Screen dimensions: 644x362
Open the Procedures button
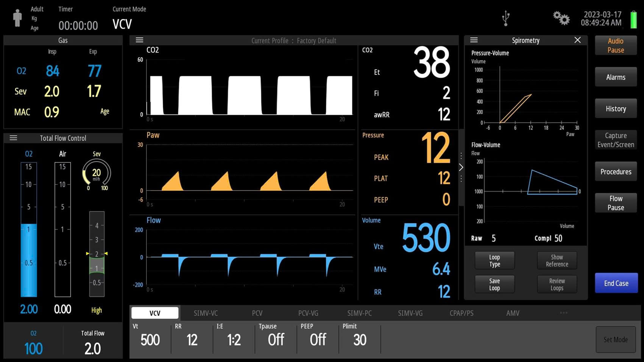[x=616, y=172]
